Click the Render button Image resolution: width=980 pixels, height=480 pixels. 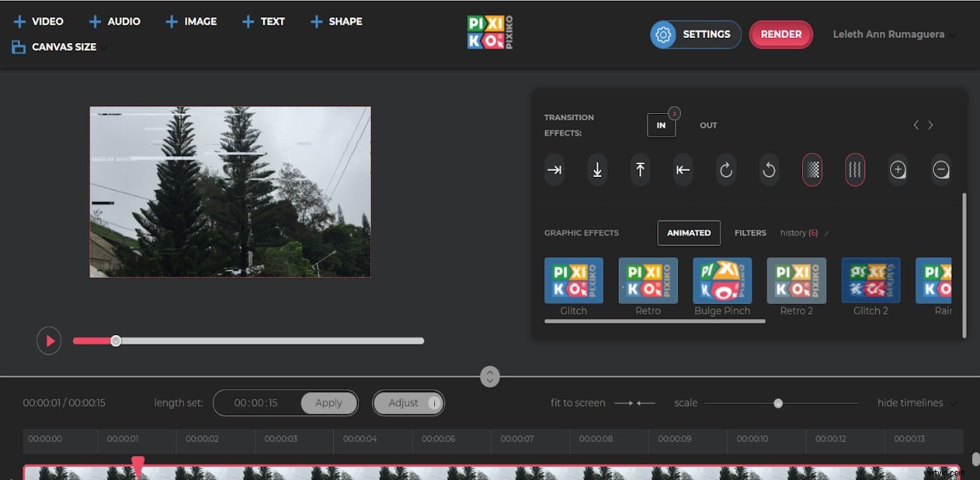click(781, 34)
